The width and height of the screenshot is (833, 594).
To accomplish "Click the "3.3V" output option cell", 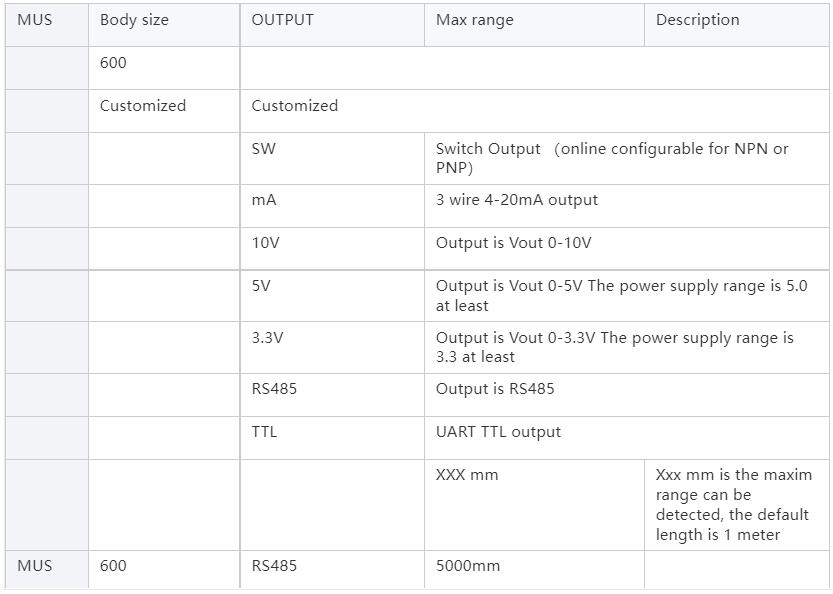I will (x=267, y=338).
